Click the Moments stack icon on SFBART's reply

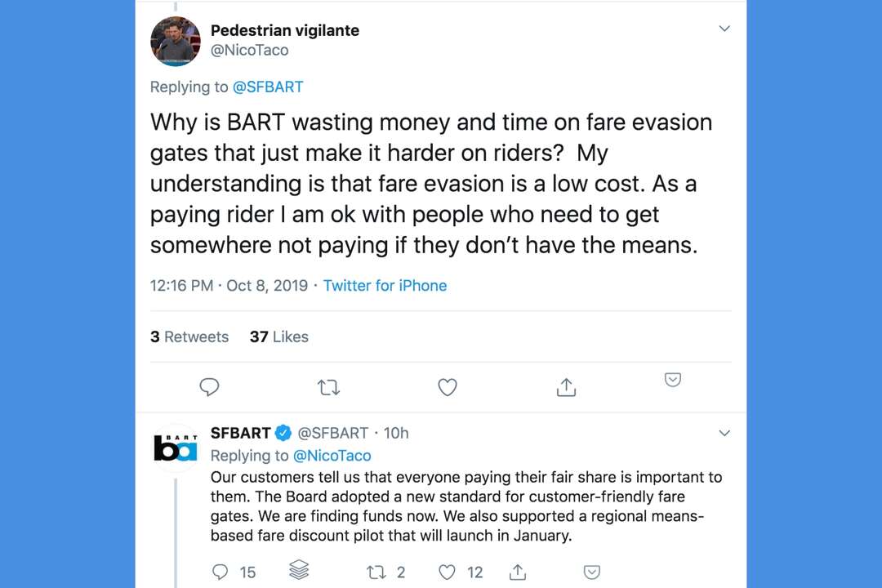tap(299, 572)
